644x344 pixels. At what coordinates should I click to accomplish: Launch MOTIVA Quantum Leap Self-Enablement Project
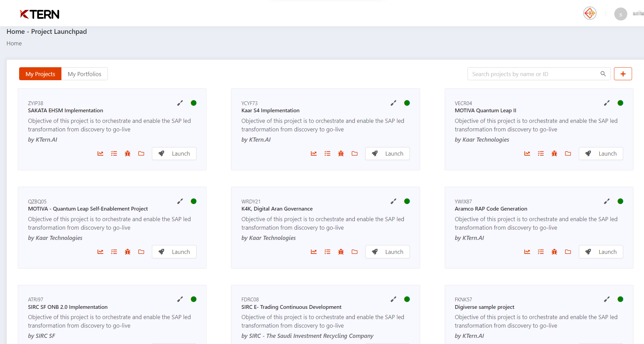click(174, 252)
